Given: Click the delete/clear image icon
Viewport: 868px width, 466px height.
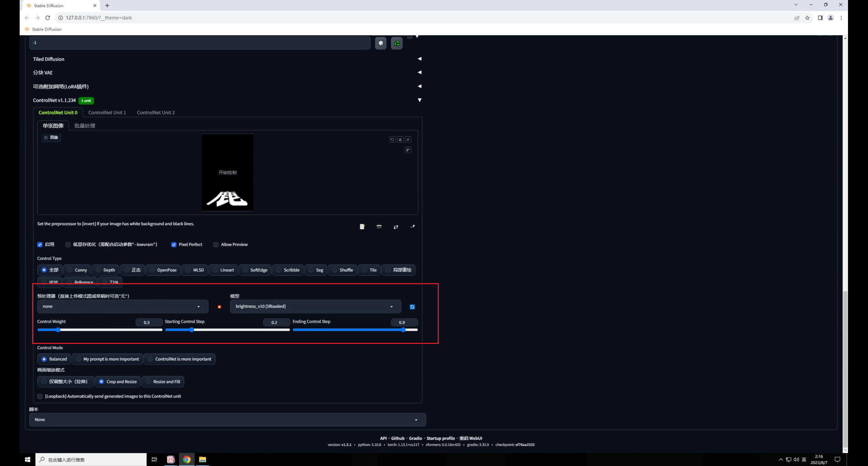Looking at the screenshot, I should coord(408,139).
